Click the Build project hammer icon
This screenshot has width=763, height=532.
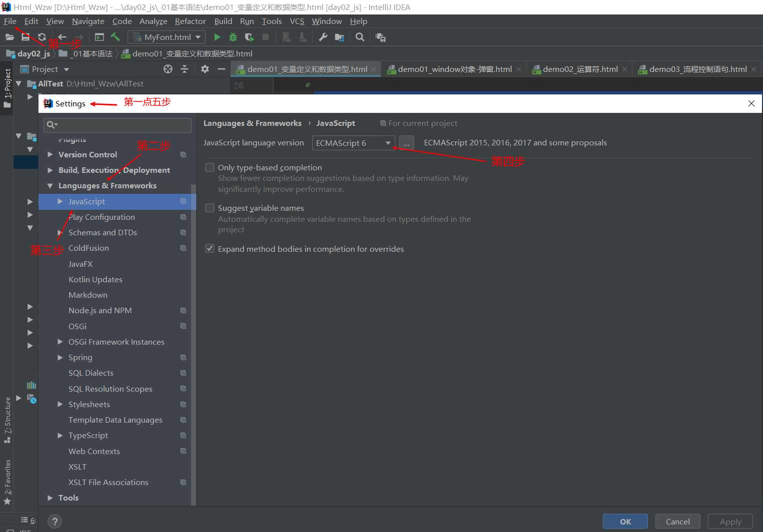point(115,37)
